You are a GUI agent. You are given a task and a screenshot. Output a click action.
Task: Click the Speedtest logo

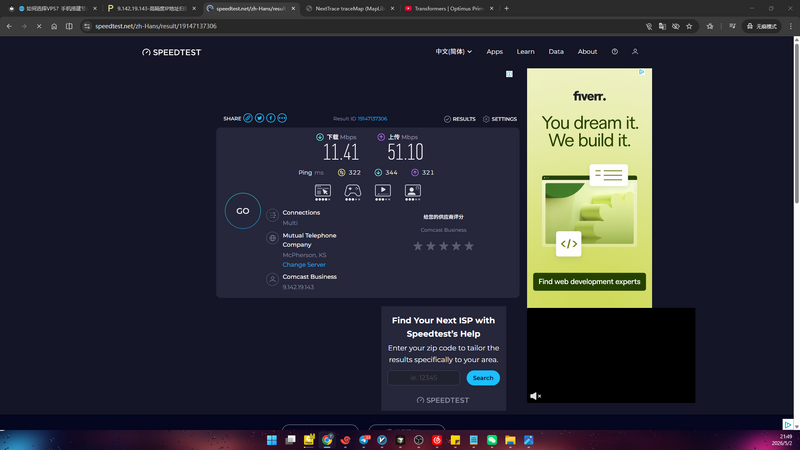click(x=171, y=52)
